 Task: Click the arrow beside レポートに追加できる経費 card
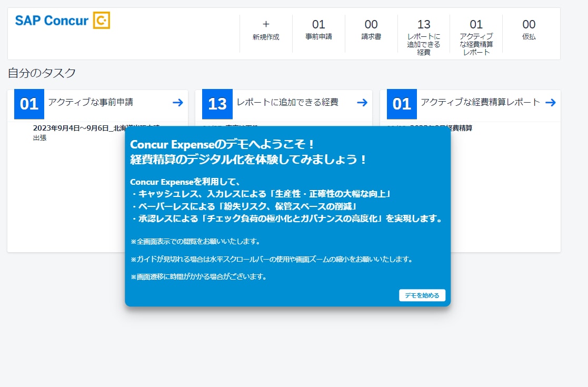pos(362,102)
